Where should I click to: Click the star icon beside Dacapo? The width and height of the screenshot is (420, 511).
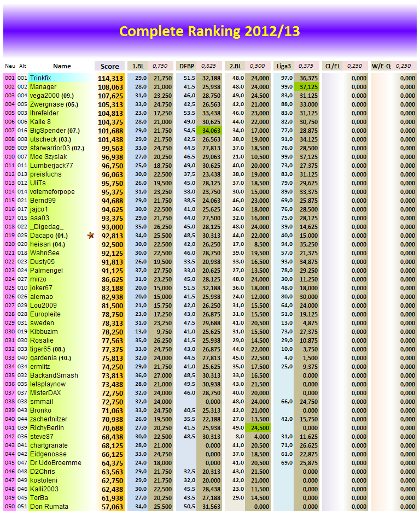tap(91, 236)
